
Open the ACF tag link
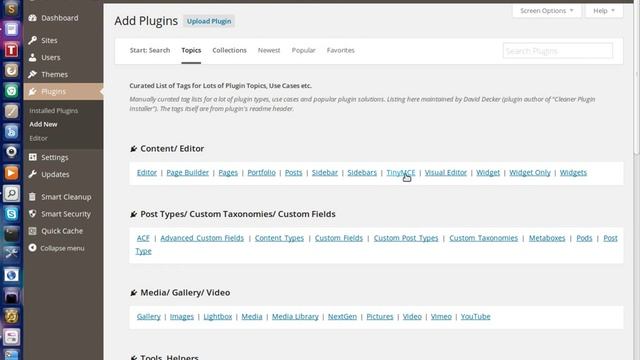[143, 238]
